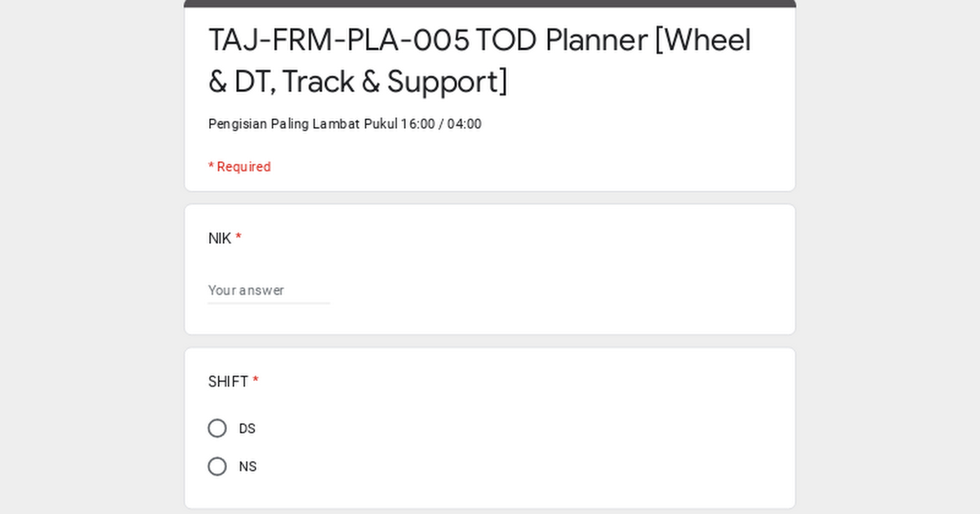Click the "16:00 / 04:00" deadline time text
This screenshot has width=980, height=514.
point(441,124)
